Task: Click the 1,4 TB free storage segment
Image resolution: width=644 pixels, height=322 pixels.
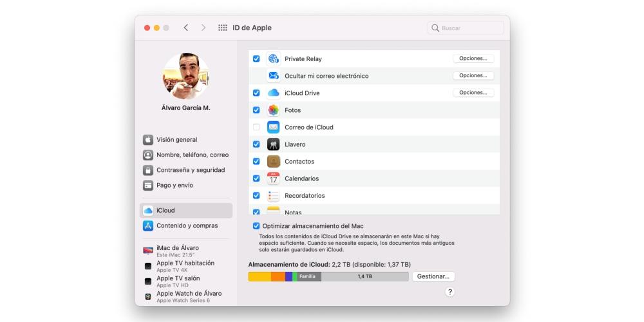Action: (365, 276)
